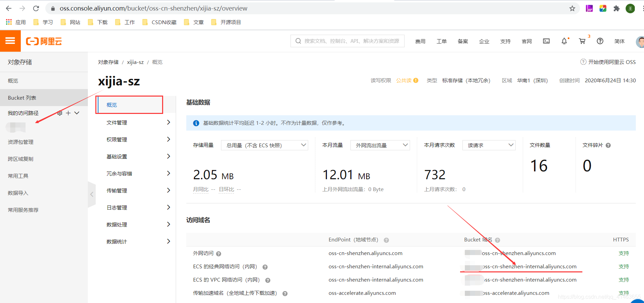Click the warning icon next to 公共读
The width and height of the screenshot is (644, 303).
(x=416, y=81)
